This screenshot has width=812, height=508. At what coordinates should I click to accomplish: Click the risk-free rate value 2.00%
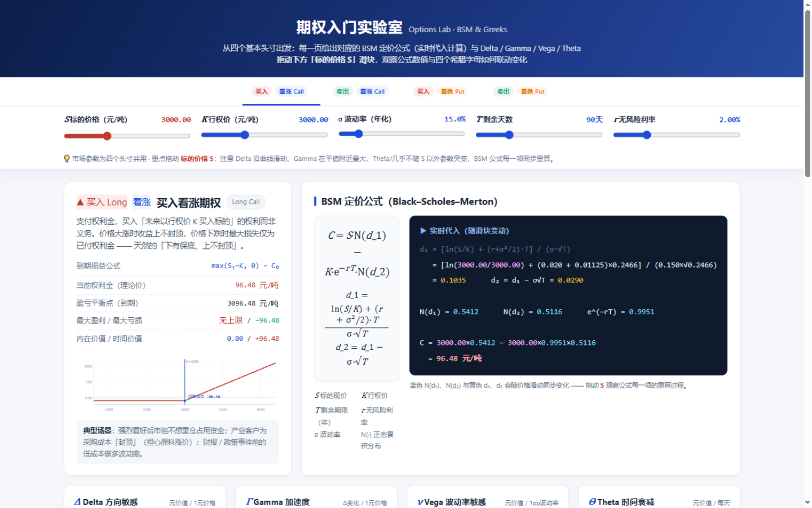coord(730,120)
